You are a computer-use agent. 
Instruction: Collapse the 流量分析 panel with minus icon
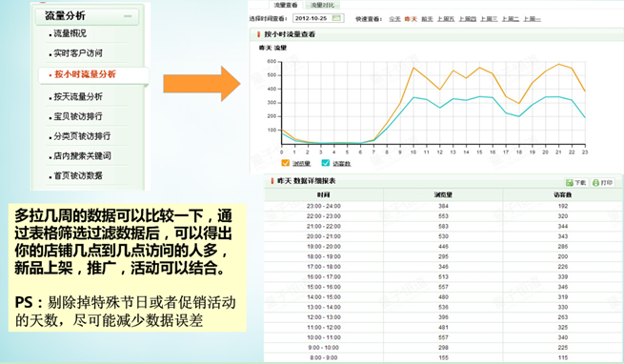click(x=128, y=16)
